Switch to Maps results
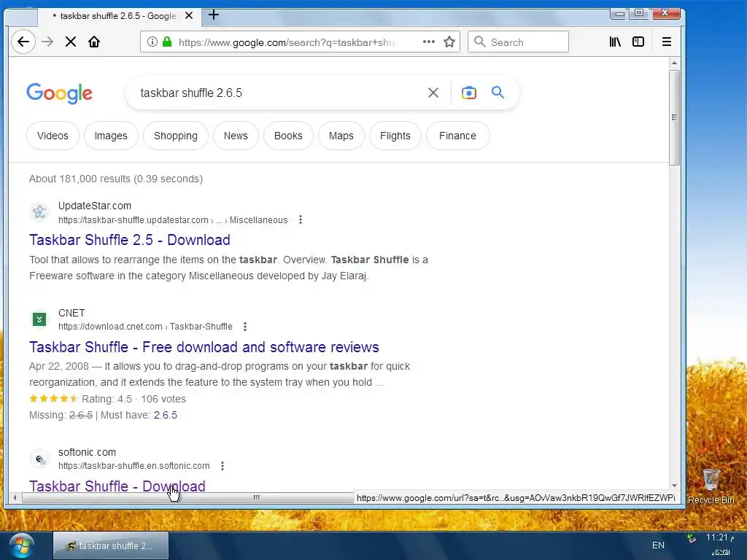Image resolution: width=747 pixels, height=560 pixels. (x=341, y=136)
